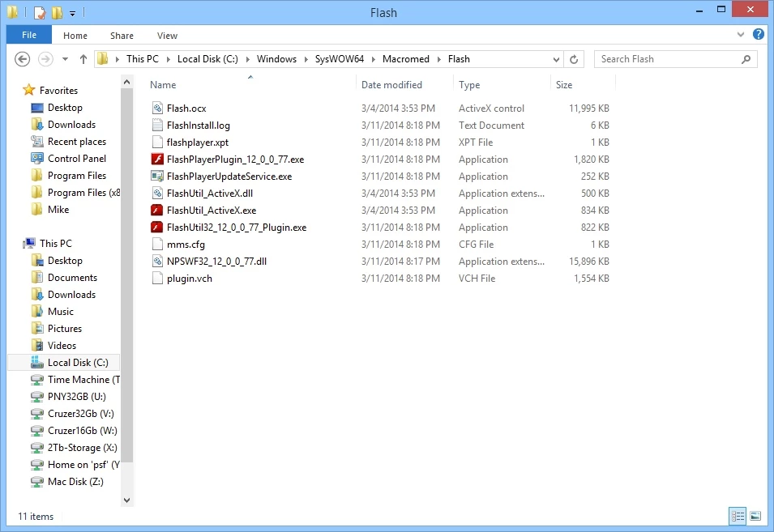The height and width of the screenshot is (532, 774).
Task: Navigate to Windows in breadcrumb
Action: click(276, 59)
